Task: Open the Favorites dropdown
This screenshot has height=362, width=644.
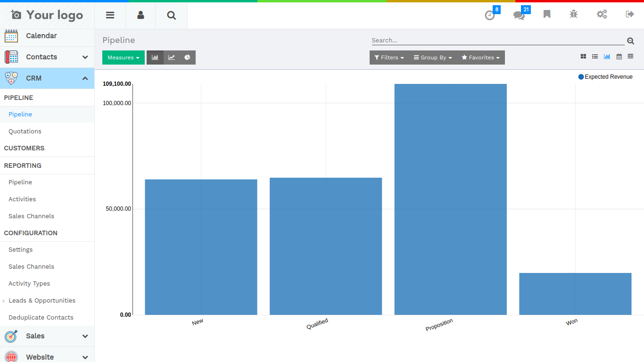Action: coord(481,58)
